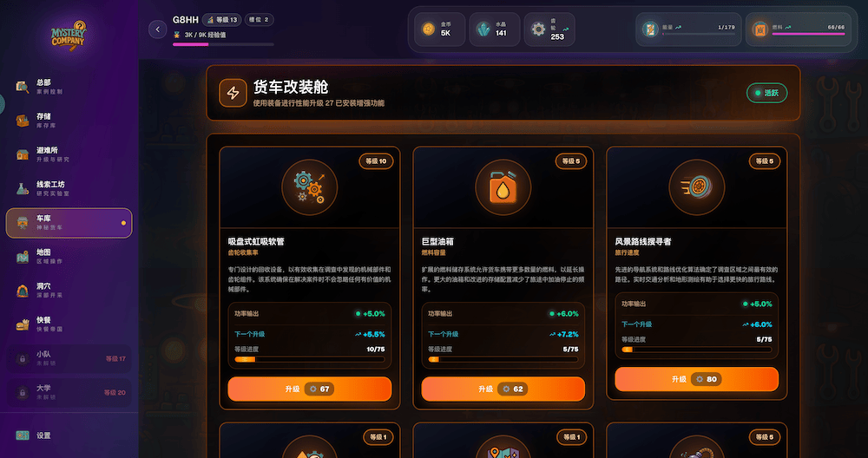Click the gear currency icon showing 253
The image size is (868, 458).
[538, 29]
